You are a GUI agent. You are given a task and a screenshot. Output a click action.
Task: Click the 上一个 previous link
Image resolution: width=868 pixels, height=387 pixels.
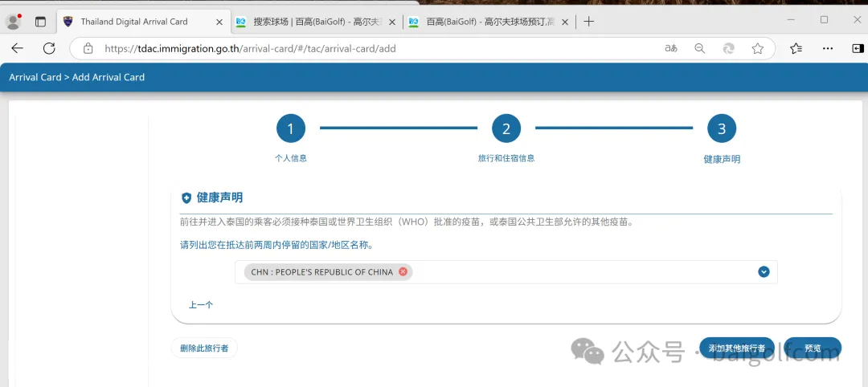click(x=201, y=305)
